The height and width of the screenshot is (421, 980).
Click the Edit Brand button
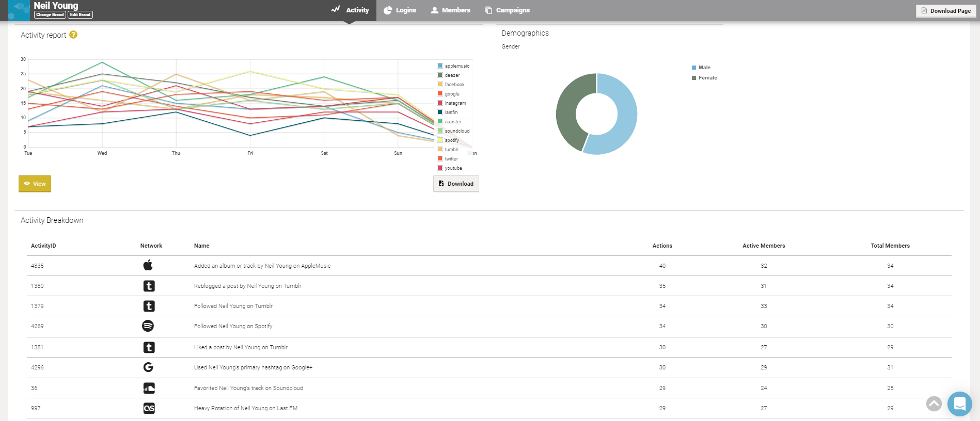80,15
